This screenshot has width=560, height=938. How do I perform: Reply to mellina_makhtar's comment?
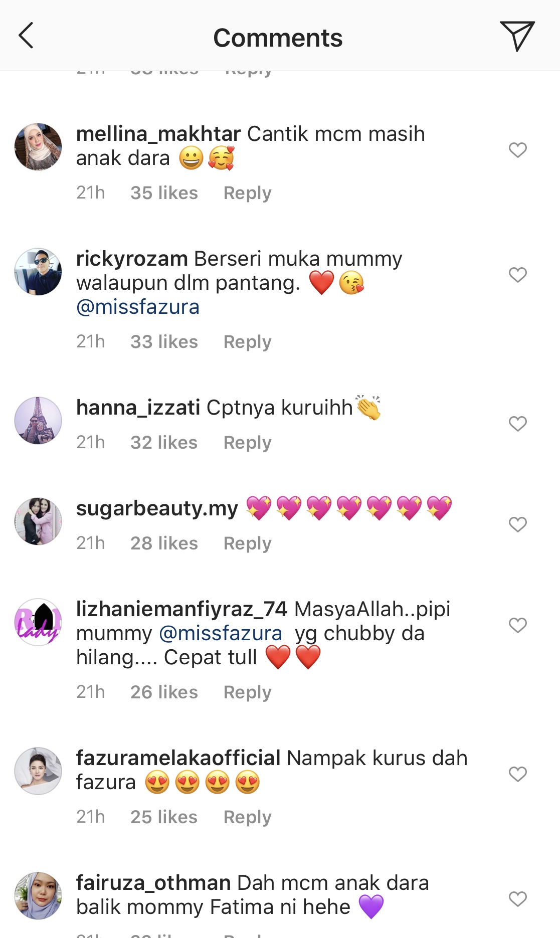(x=247, y=194)
